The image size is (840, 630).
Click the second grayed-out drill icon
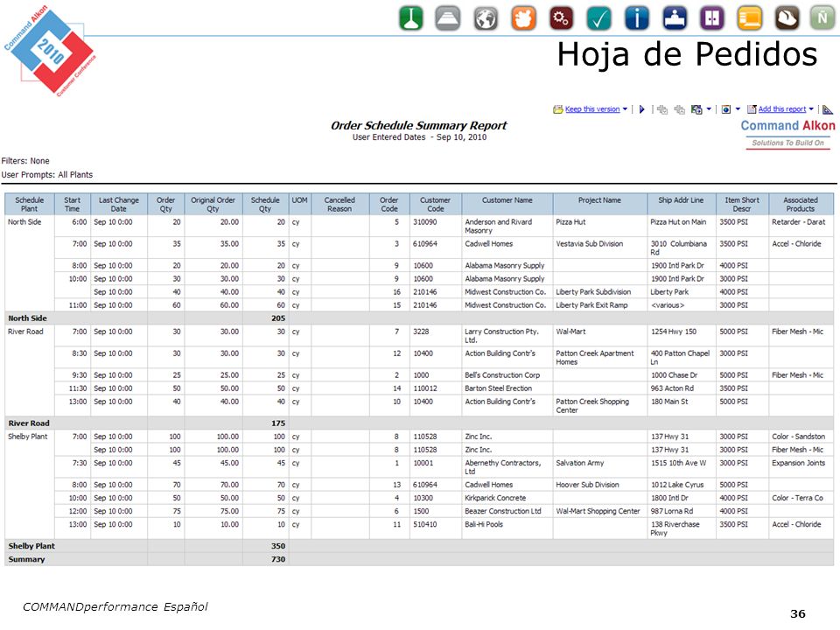679,109
